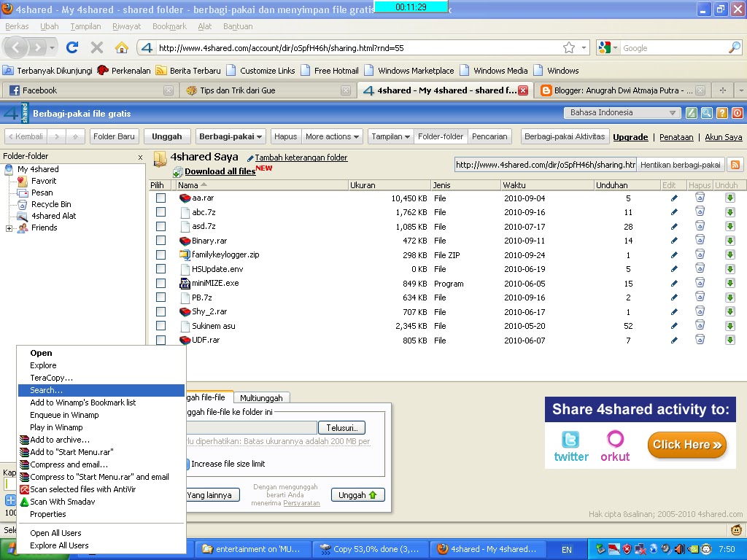The height and width of the screenshot is (560, 747).
Task: Download HSUpdate.env via green arrow icon
Action: [x=729, y=269]
